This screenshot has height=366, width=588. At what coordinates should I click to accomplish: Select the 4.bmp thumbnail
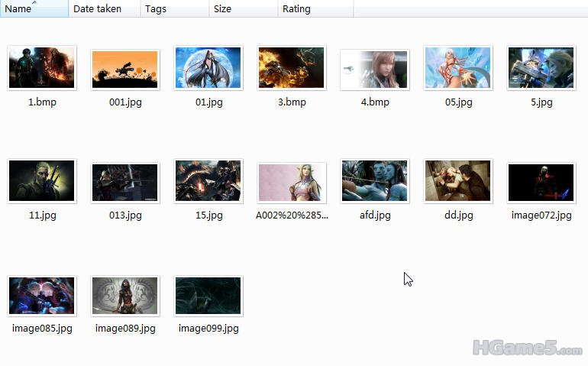(375, 70)
